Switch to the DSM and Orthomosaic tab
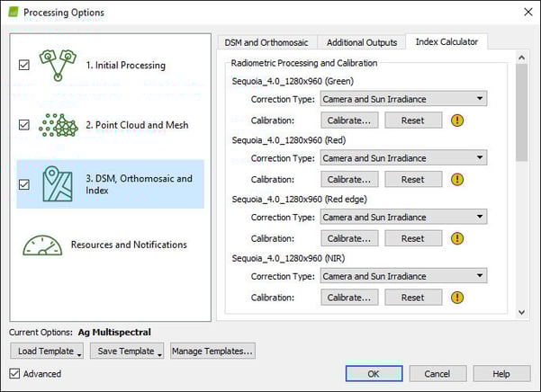The image size is (541, 392). (266, 42)
